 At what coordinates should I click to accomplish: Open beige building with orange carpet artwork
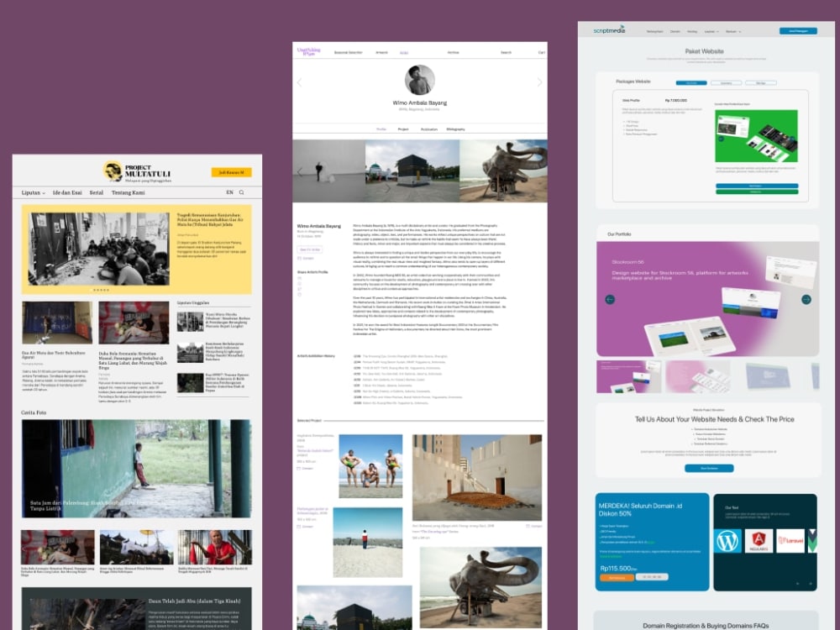477,477
